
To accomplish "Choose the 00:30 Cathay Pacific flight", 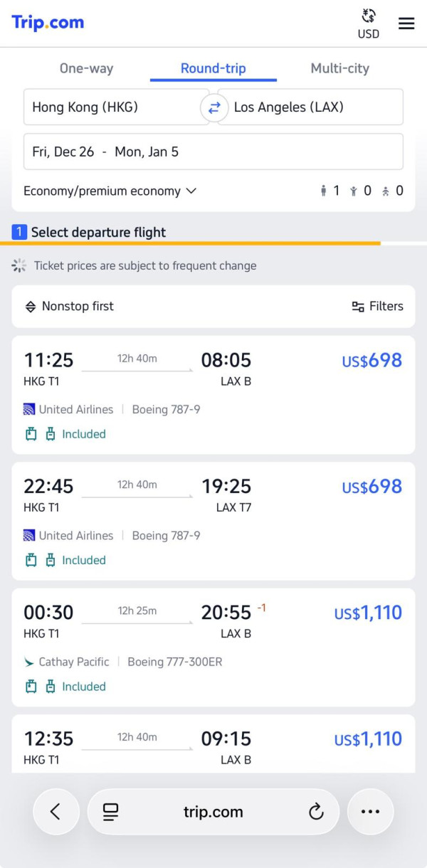I will [213, 647].
